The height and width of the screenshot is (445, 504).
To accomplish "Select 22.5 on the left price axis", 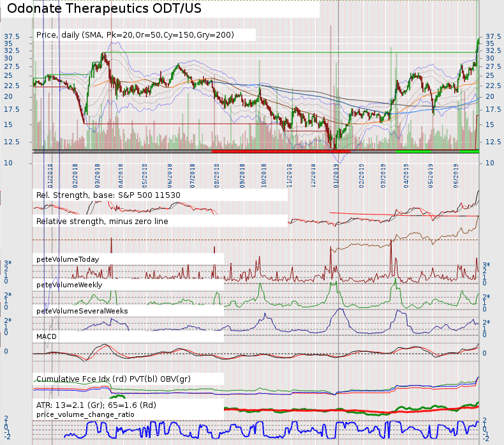I will point(12,86).
